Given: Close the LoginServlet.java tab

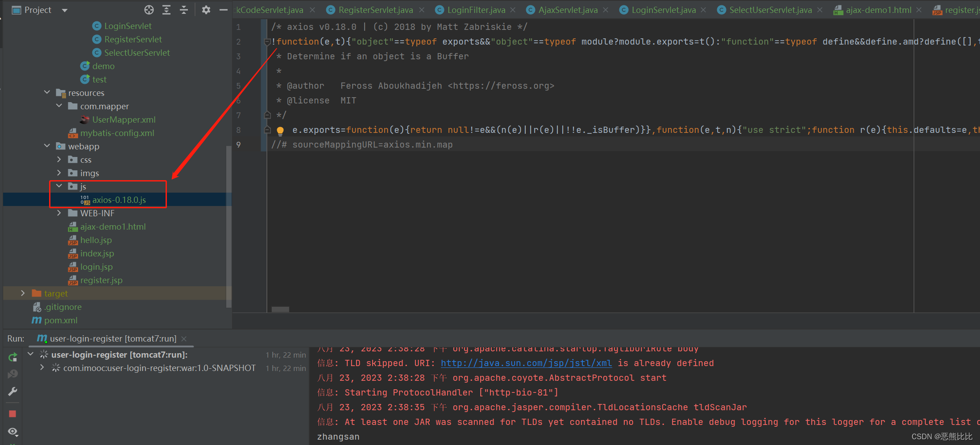Looking at the screenshot, I should (x=703, y=10).
